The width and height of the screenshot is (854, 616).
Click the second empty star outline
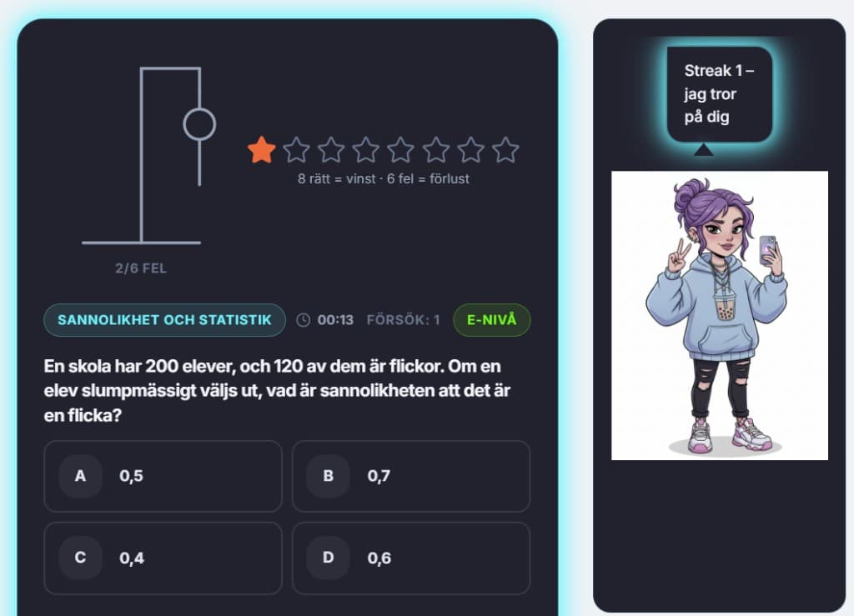331,150
